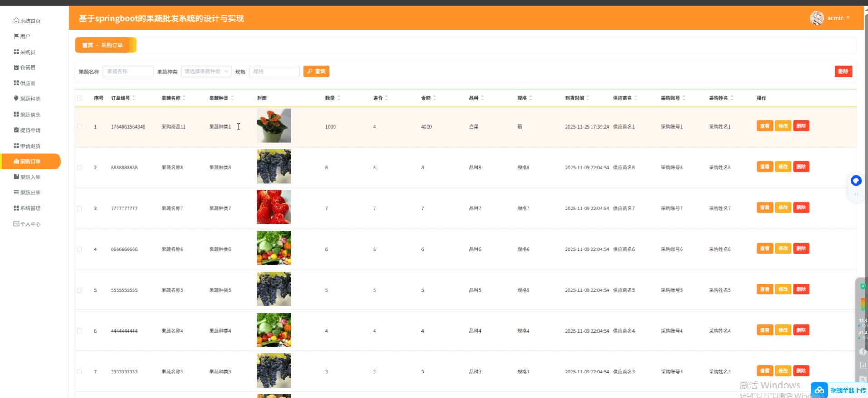Open 个人中心 from the sidebar

30,224
